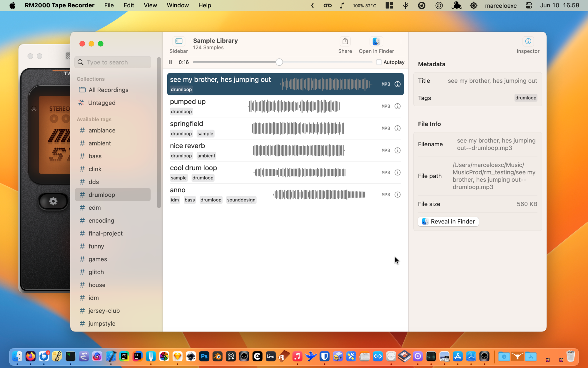
Task: Click Open in Finder icon
Action: point(376,41)
